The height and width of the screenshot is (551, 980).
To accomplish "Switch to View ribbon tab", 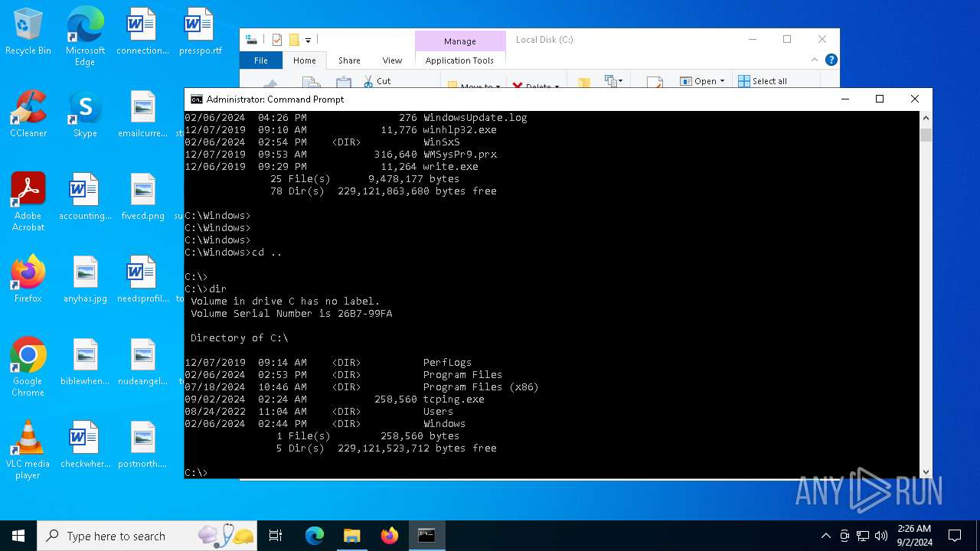I will coord(392,60).
